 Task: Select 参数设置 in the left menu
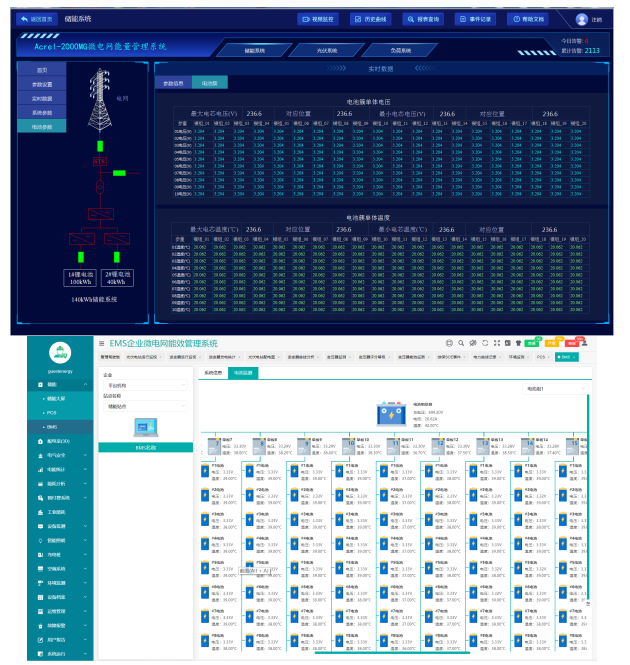coord(42,84)
